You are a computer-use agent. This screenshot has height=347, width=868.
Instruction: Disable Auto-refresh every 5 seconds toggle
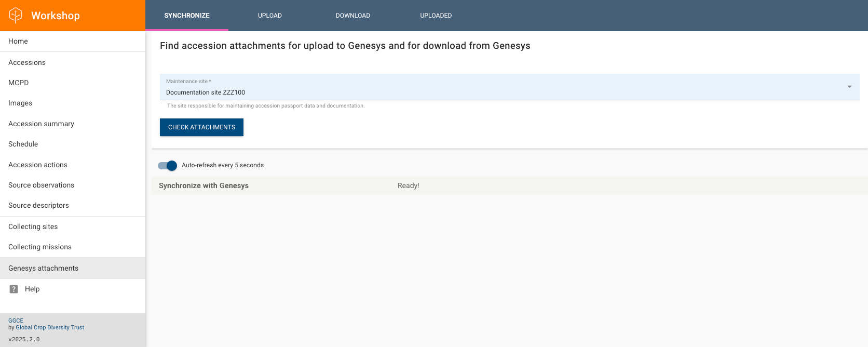[x=168, y=166]
